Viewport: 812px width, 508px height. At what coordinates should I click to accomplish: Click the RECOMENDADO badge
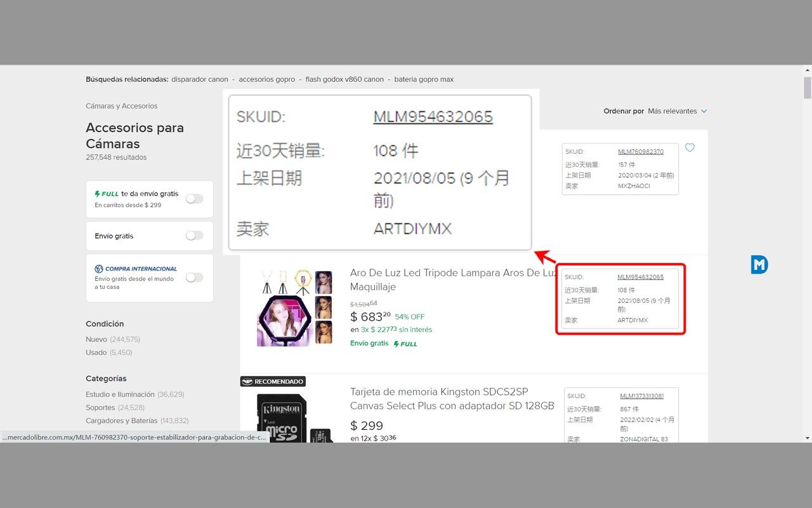coord(273,382)
